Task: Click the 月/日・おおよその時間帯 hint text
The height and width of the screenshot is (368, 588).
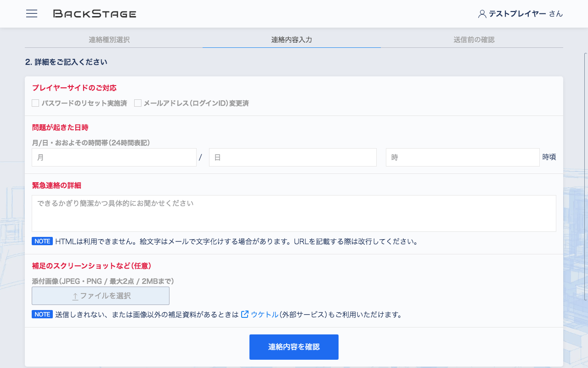Action: [x=91, y=143]
